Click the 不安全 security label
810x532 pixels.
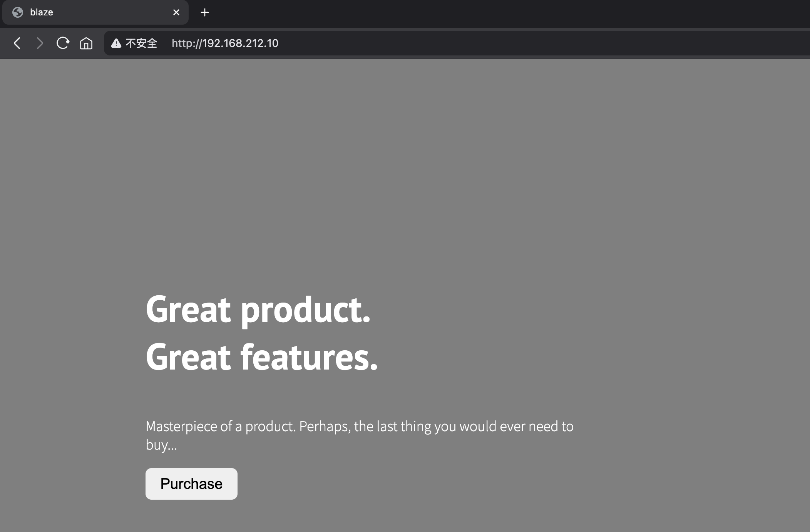141,43
